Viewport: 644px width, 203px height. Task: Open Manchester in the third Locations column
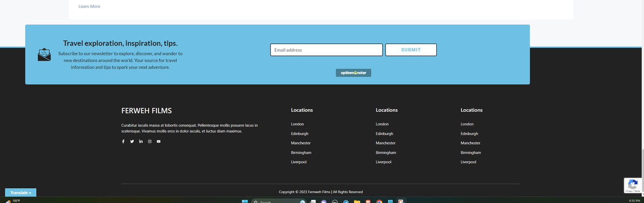[471, 143]
